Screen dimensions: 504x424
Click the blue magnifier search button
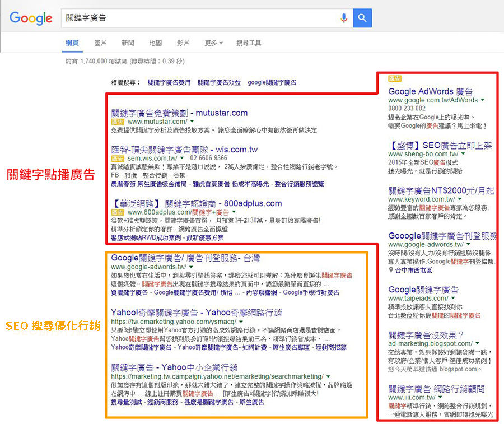pyautogui.click(x=362, y=18)
